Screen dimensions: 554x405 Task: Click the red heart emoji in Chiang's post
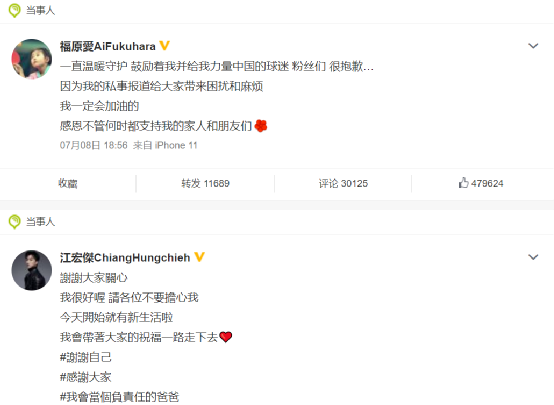click(x=225, y=337)
